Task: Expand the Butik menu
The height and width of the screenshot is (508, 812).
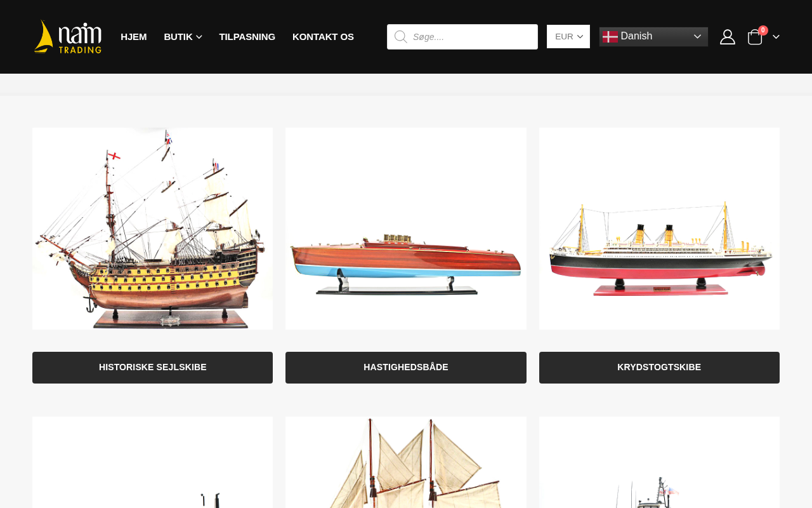Action: click(183, 37)
